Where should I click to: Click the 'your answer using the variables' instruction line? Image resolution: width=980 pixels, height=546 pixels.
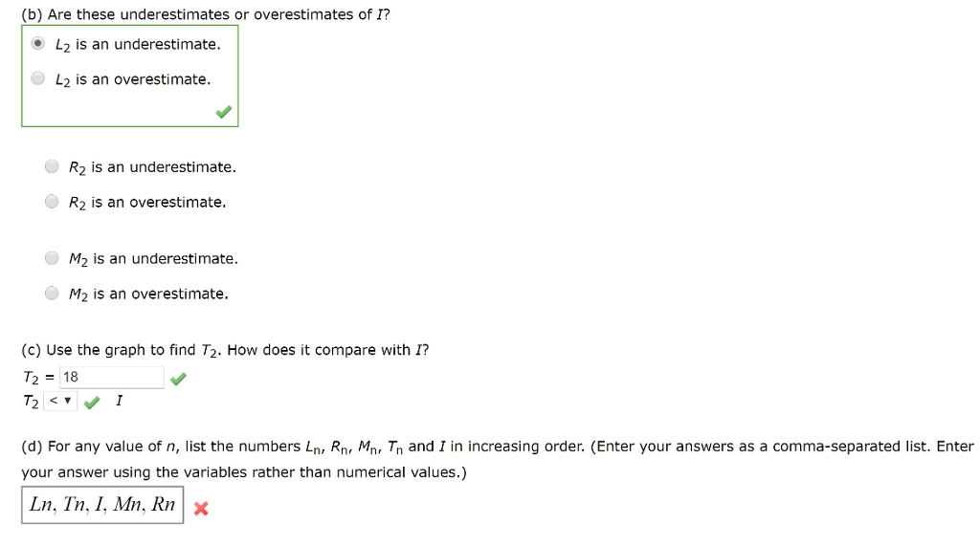click(x=244, y=472)
